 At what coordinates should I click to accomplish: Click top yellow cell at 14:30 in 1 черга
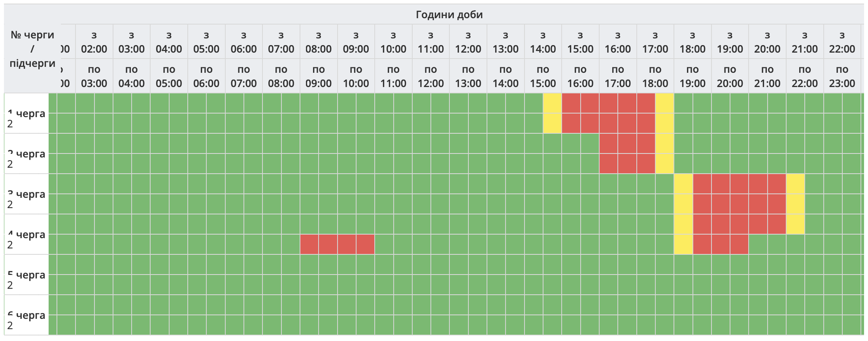(x=552, y=103)
